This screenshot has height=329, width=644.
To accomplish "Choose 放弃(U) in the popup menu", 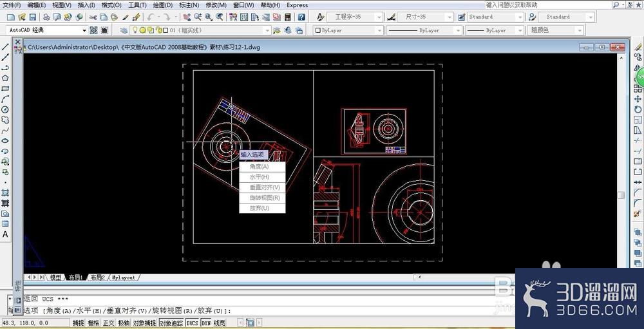I will 262,208.
